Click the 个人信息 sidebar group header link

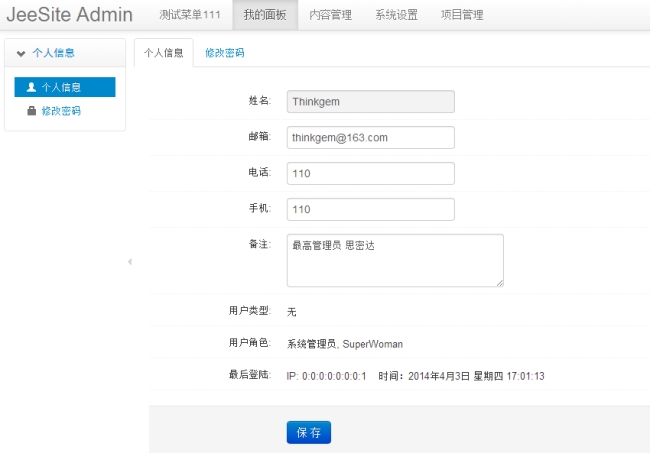53,53
